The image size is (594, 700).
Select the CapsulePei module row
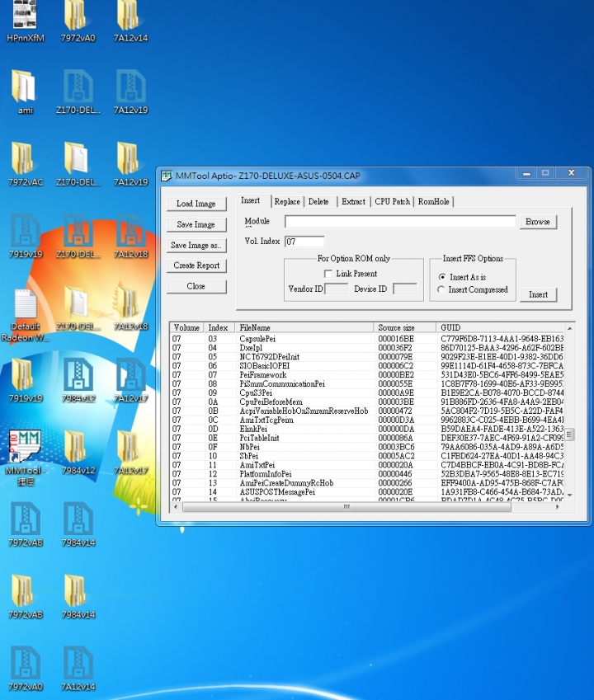[x=367, y=339]
